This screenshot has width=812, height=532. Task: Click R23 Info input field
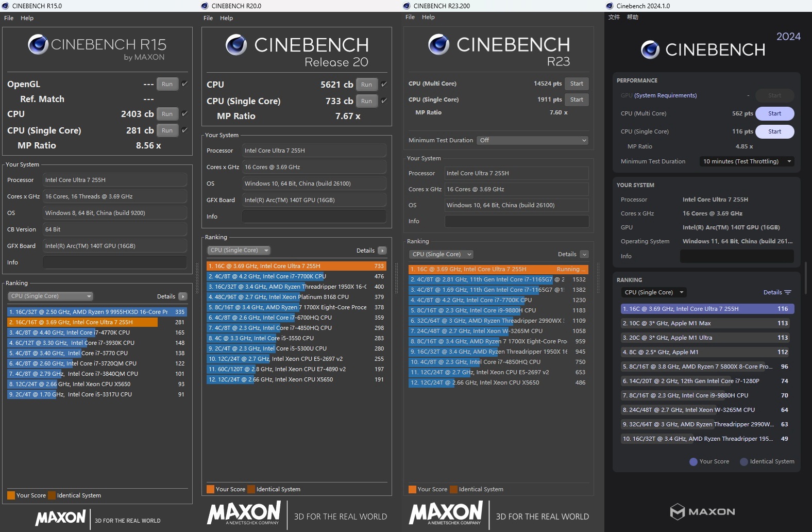[517, 221]
